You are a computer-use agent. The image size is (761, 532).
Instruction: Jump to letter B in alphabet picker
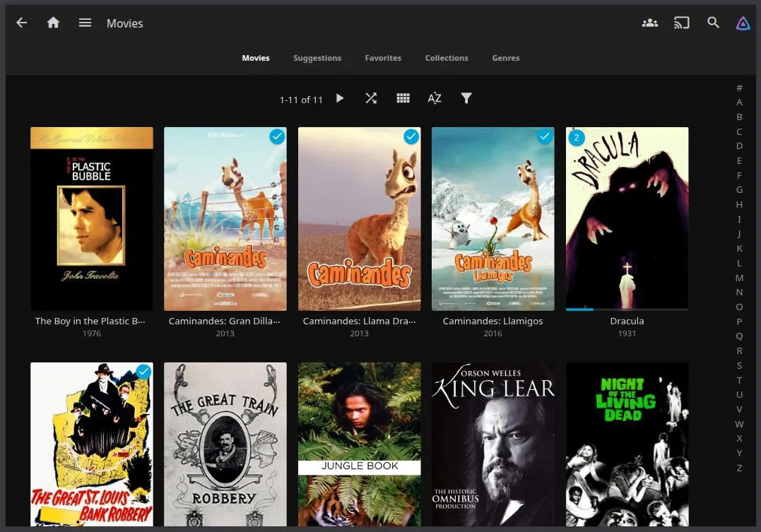click(x=739, y=117)
